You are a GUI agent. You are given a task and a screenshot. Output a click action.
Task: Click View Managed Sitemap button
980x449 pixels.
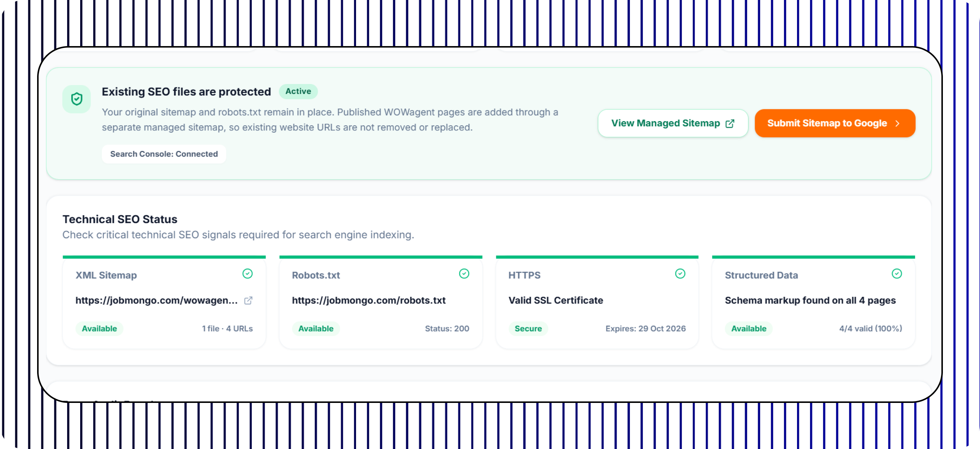tap(673, 123)
